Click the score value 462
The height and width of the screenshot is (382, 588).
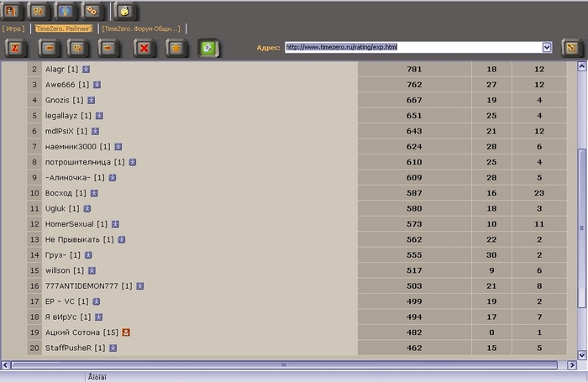[414, 348]
